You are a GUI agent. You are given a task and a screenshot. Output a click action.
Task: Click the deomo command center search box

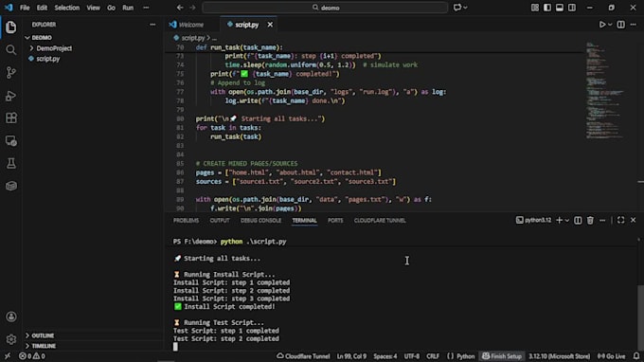point(325,8)
